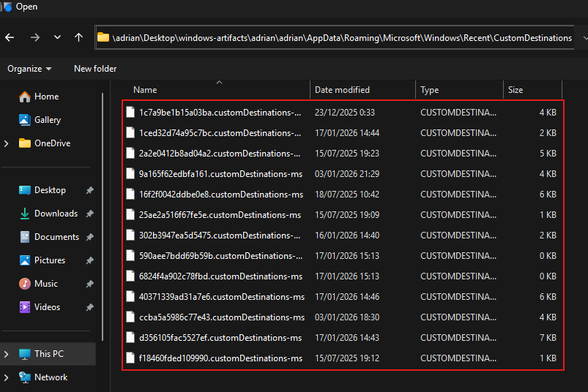
Task: Expand the This PC tree node
Action: pos(7,354)
